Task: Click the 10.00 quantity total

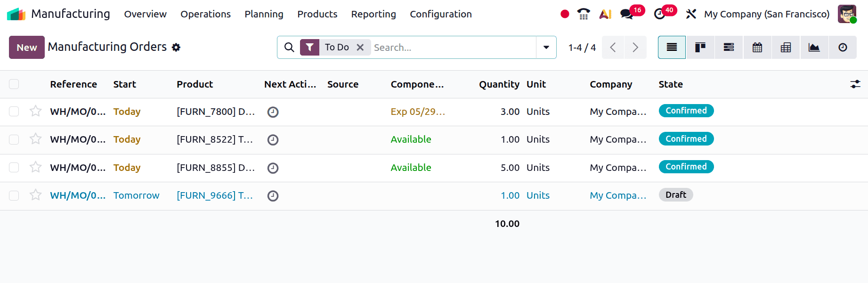Action: click(507, 224)
